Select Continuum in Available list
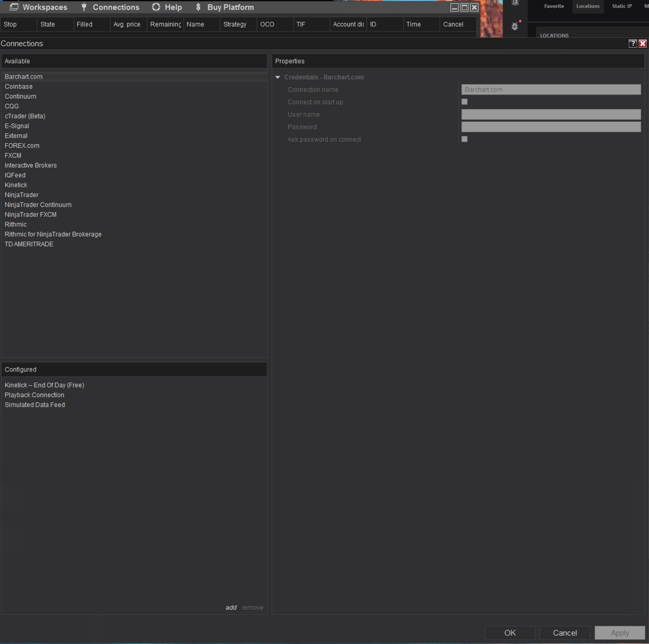649x644 pixels. tap(134, 96)
